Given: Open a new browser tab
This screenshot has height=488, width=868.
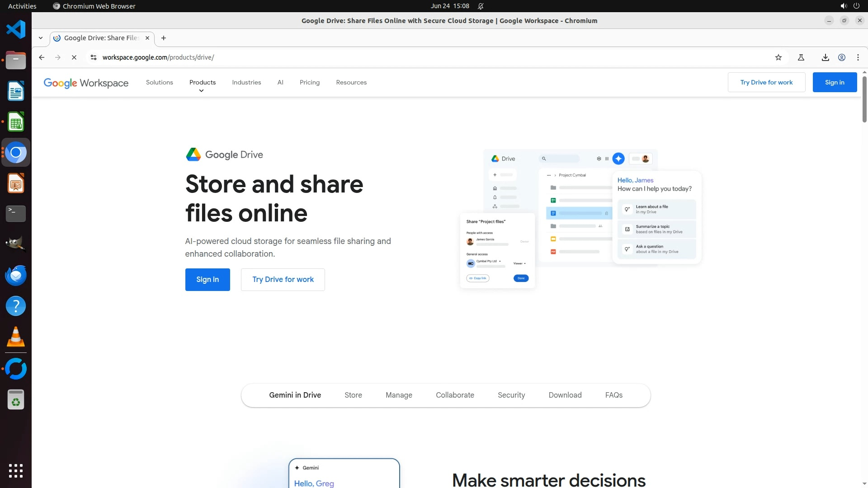Looking at the screenshot, I should (164, 38).
